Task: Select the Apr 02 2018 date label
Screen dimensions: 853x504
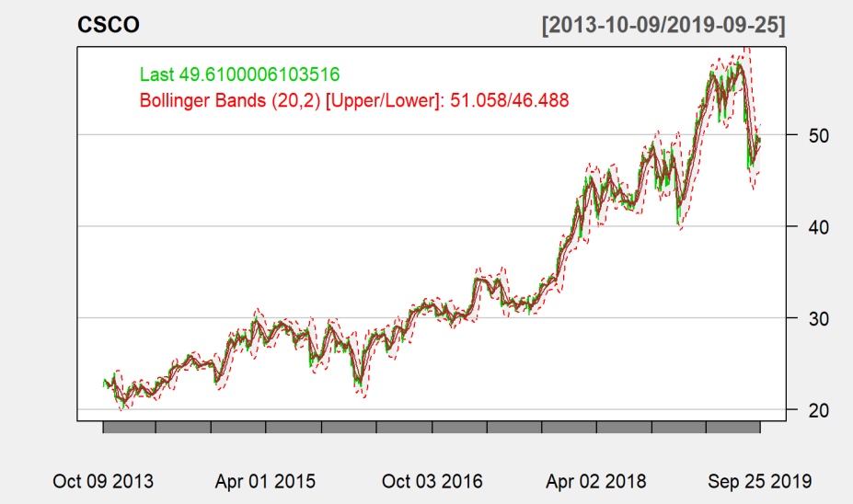Action: (596, 481)
